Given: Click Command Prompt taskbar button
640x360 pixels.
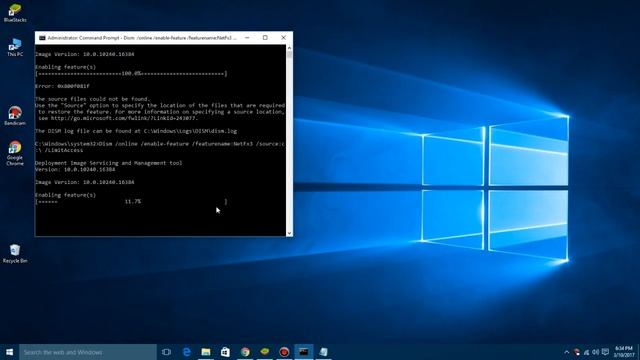Looking at the screenshot, I should coord(304,352).
